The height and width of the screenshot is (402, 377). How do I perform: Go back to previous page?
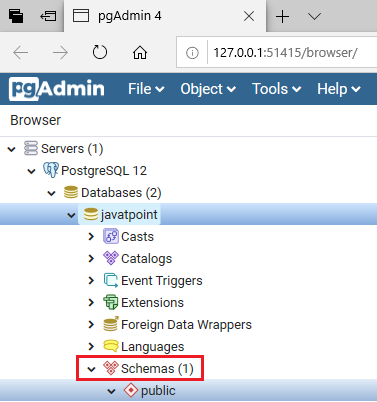click(21, 52)
